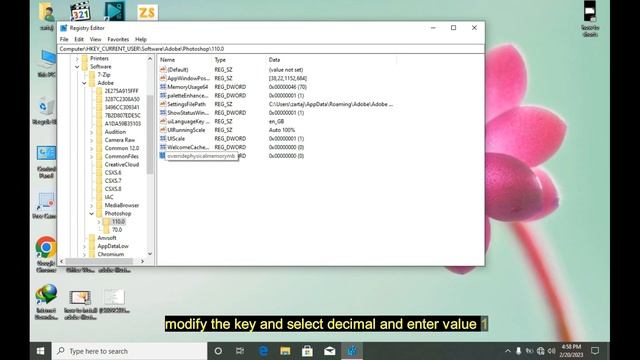Click the 110.0 folder icon in tree

pyautogui.click(x=106, y=222)
